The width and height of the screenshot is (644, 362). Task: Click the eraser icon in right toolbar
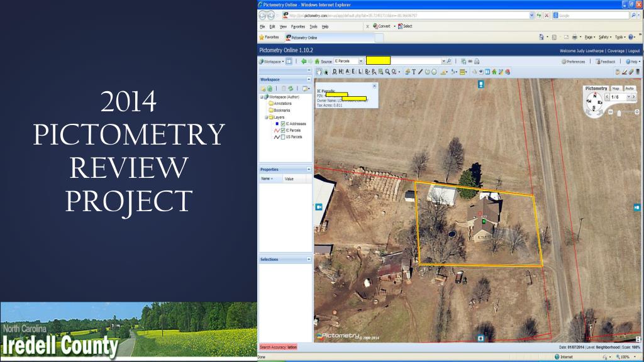pos(631,72)
